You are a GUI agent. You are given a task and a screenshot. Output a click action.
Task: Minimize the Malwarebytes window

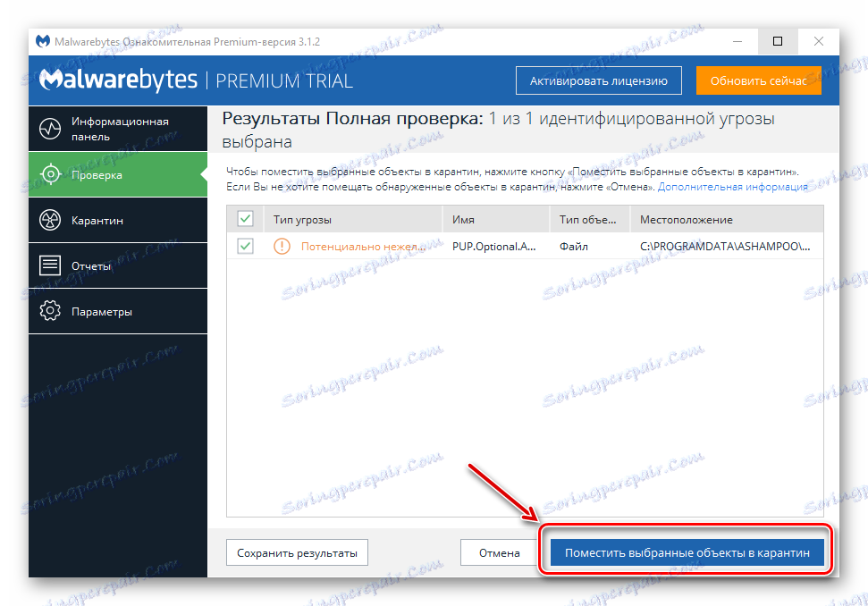pos(737,41)
